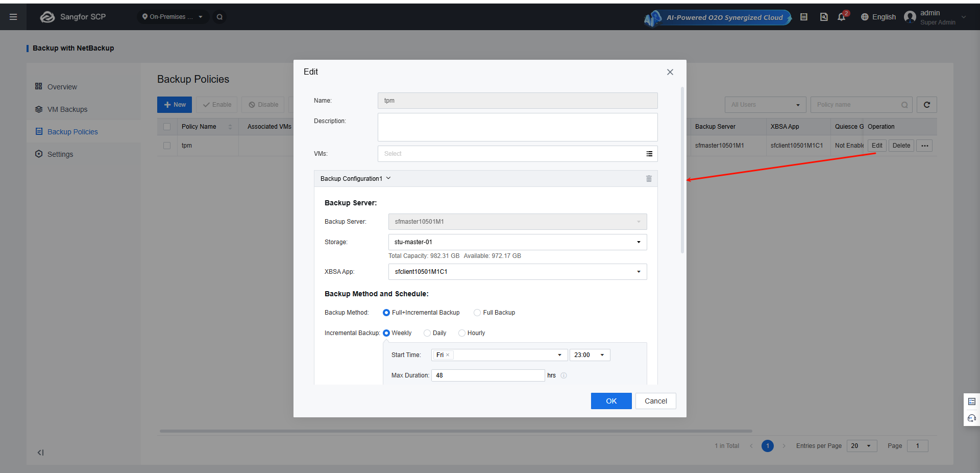The height and width of the screenshot is (473, 980).
Task: Select all policies checkbox in header
Action: pyautogui.click(x=167, y=127)
